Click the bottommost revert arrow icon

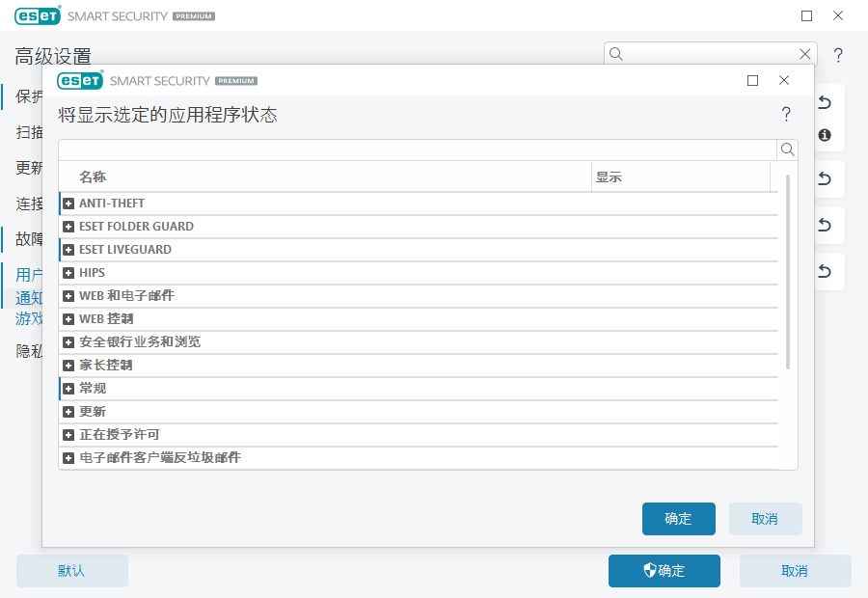point(825,272)
